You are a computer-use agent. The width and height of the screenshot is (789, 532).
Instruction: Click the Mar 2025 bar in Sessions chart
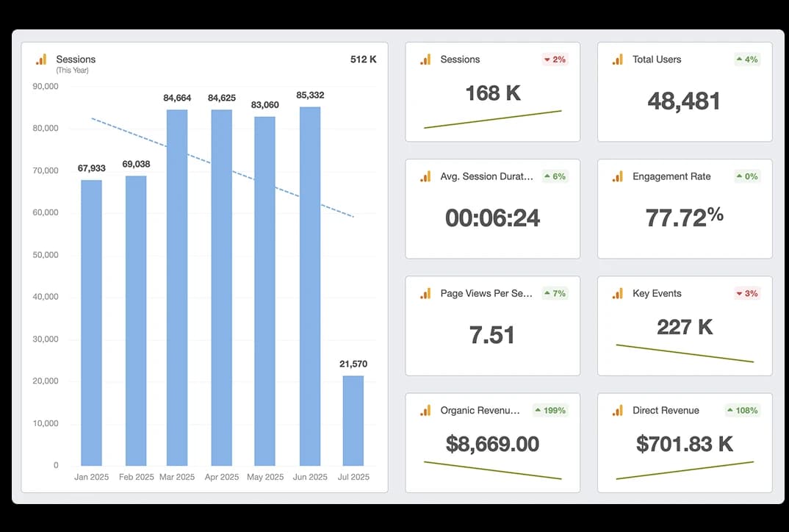tap(177, 287)
